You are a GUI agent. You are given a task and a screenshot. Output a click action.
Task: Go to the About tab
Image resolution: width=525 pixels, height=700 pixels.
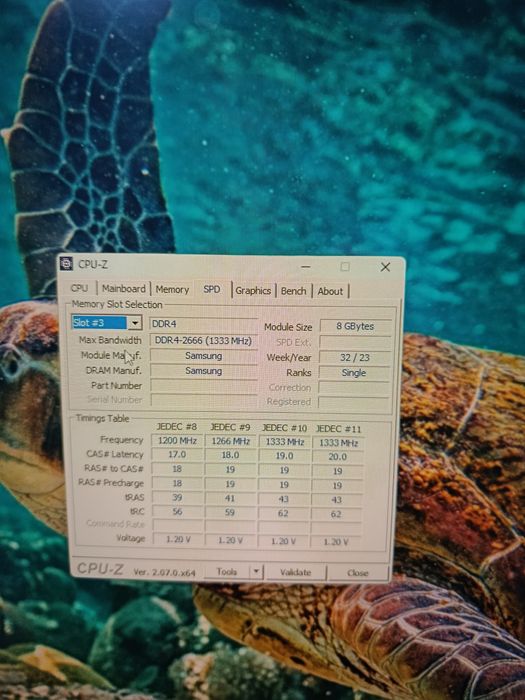[330, 292]
